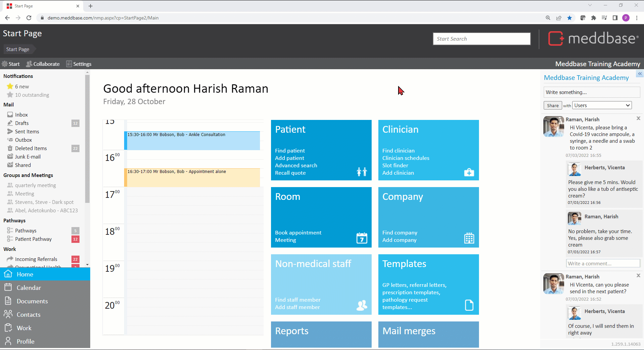Click the Room calendar icon
This screenshot has width=644, height=350.
(362, 238)
